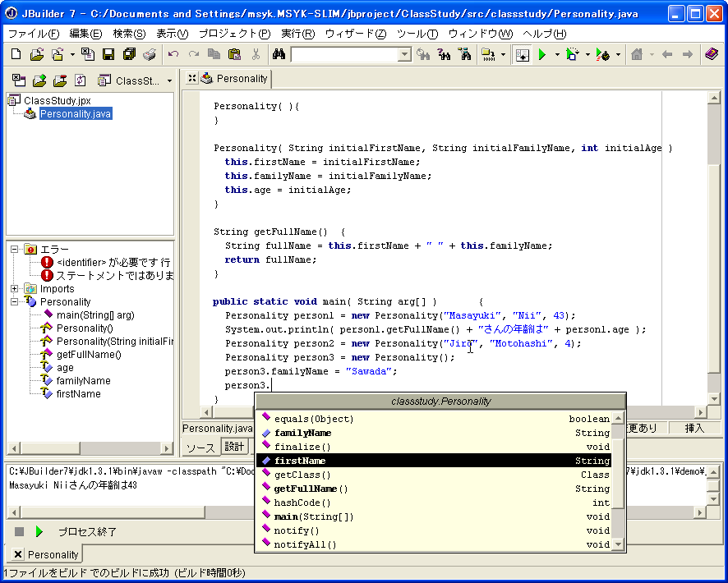Image resolution: width=728 pixels, height=583 pixels.
Task: Switch to the ソース tab
Action: (x=200, y=447)
